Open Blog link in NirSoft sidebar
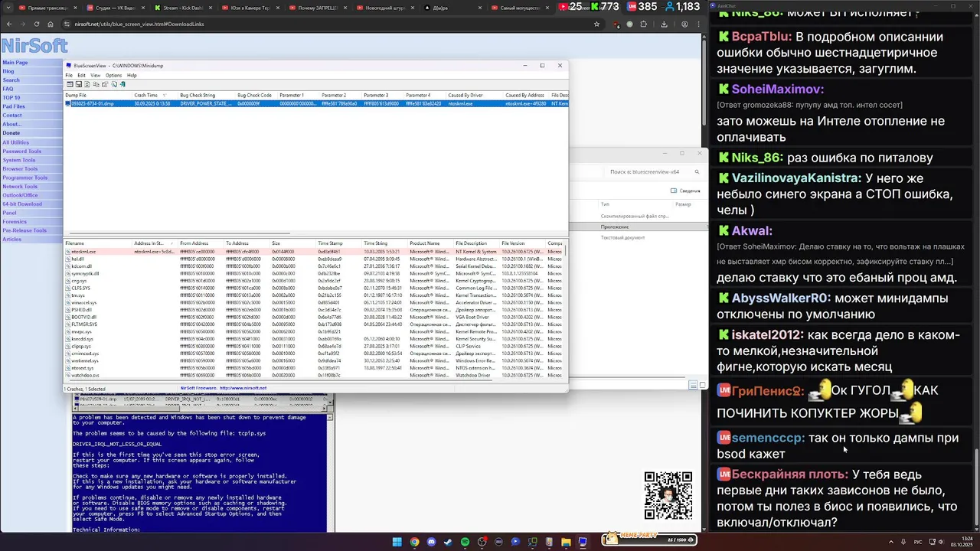980x551 pixels. click(x=8, y=71)
